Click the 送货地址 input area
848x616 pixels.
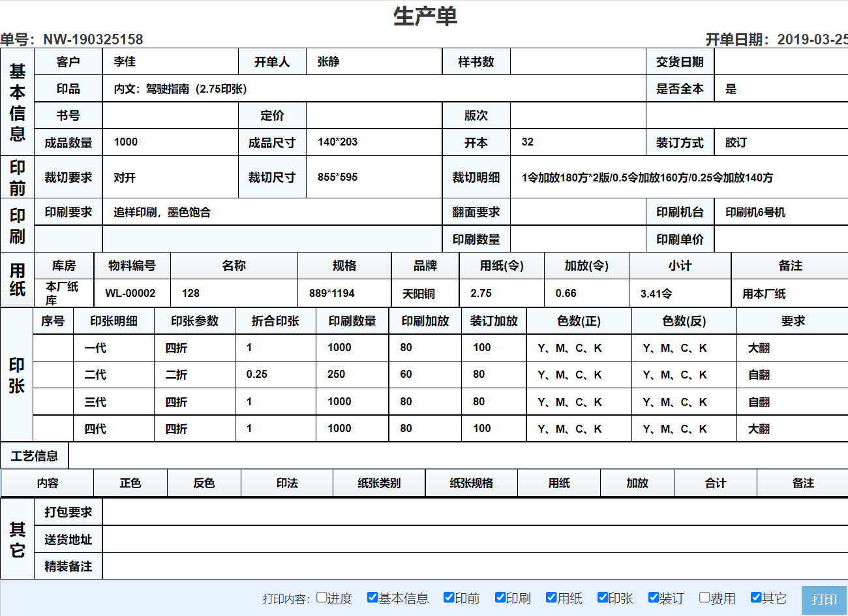pos(457,540)
